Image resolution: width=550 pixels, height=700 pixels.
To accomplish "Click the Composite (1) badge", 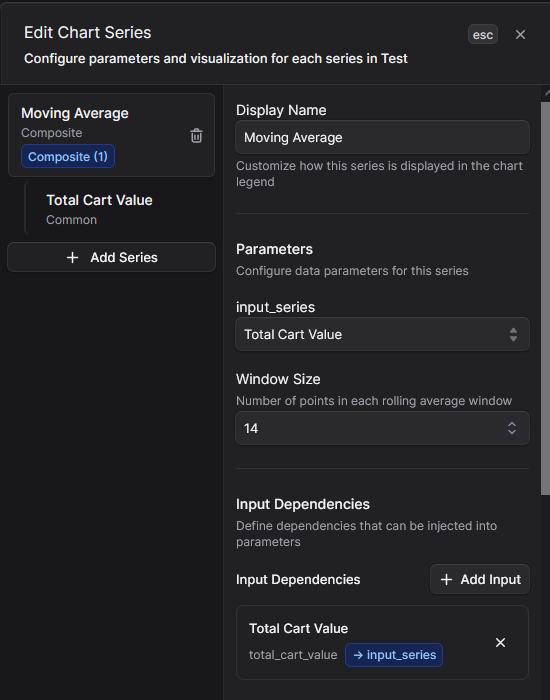I will pyautogui.click(x=68, y=157).
